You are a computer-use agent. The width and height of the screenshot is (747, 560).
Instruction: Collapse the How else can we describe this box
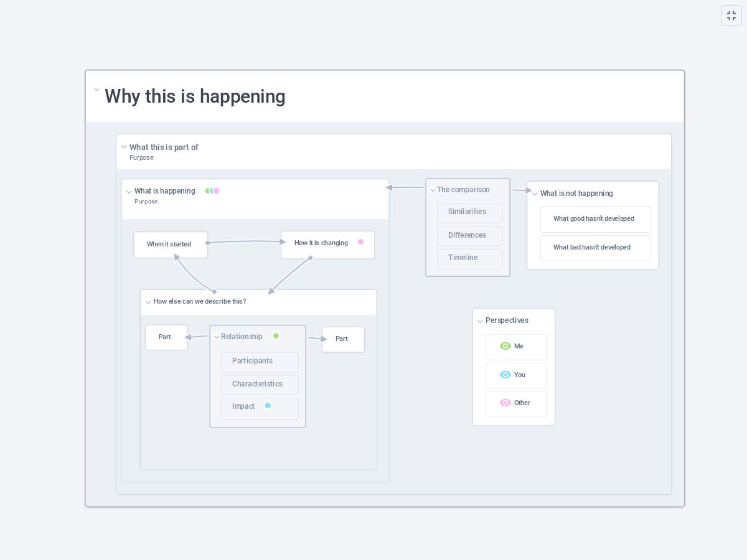pos(148,302)
